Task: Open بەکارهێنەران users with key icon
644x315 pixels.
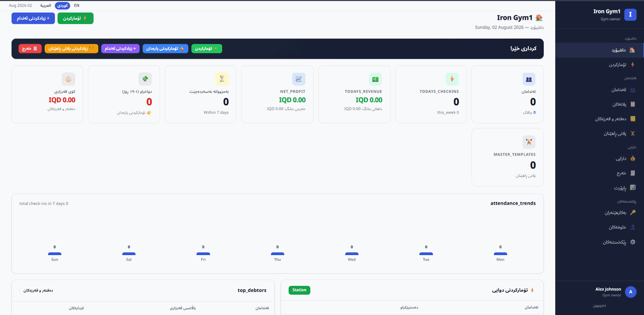Action: (599, 213)
